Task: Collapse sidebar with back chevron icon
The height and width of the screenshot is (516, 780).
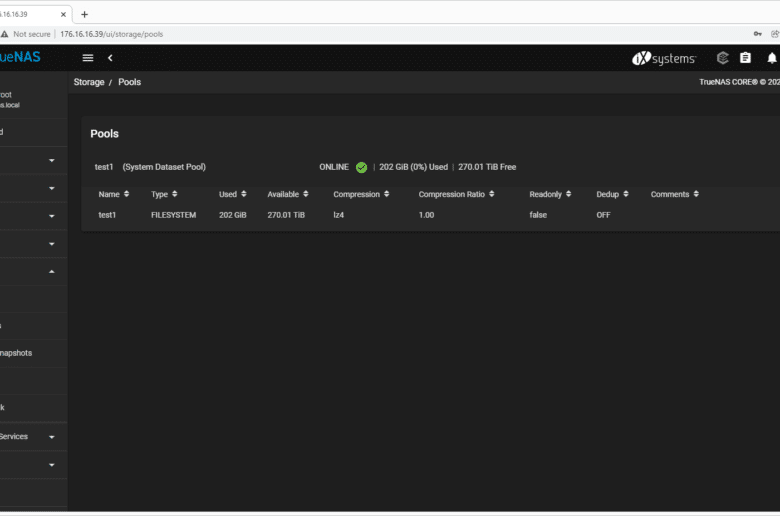Action: [x=110, y=58]
